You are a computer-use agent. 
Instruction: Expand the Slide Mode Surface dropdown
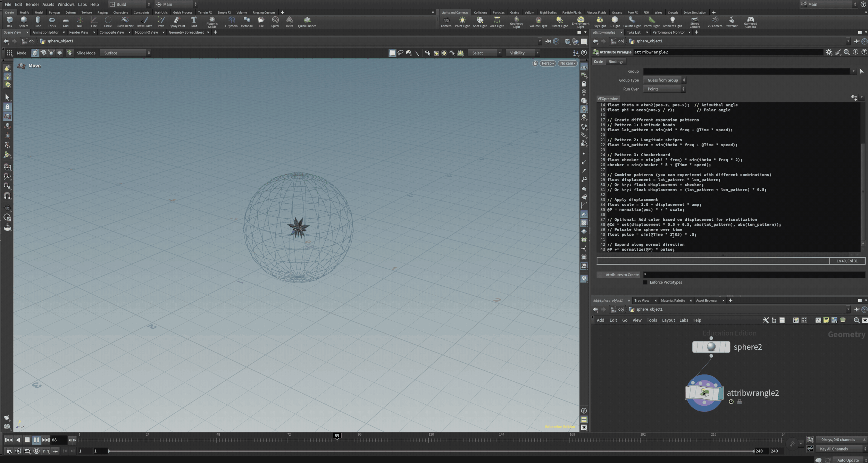click(x=125, y=53)
